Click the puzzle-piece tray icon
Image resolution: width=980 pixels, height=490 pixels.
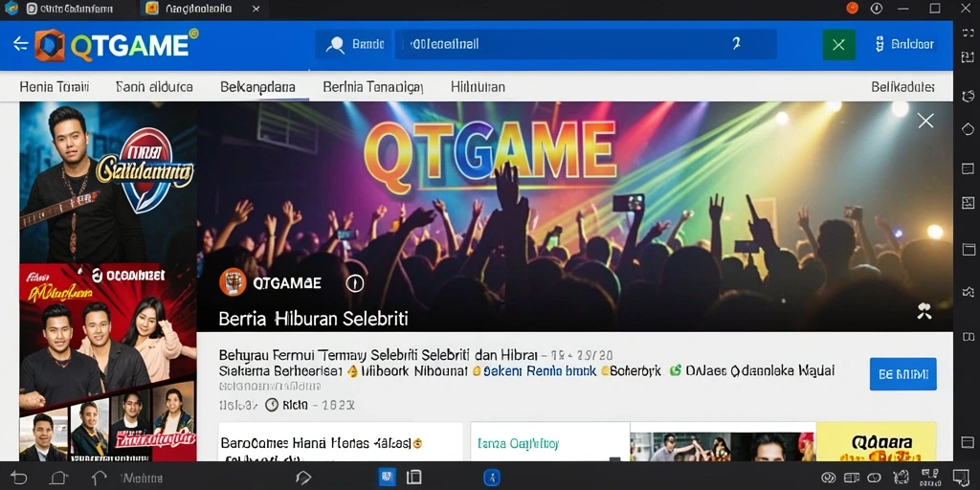pos(901,479)
